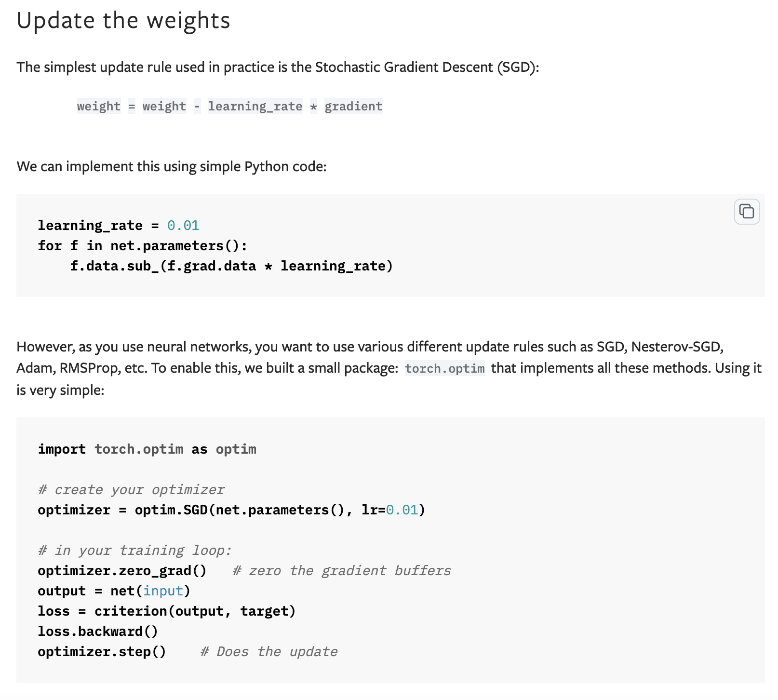This screenshot has height=700, width=778.
Task: Copy the learning_rate code block
Action: [x=747, y=212]
